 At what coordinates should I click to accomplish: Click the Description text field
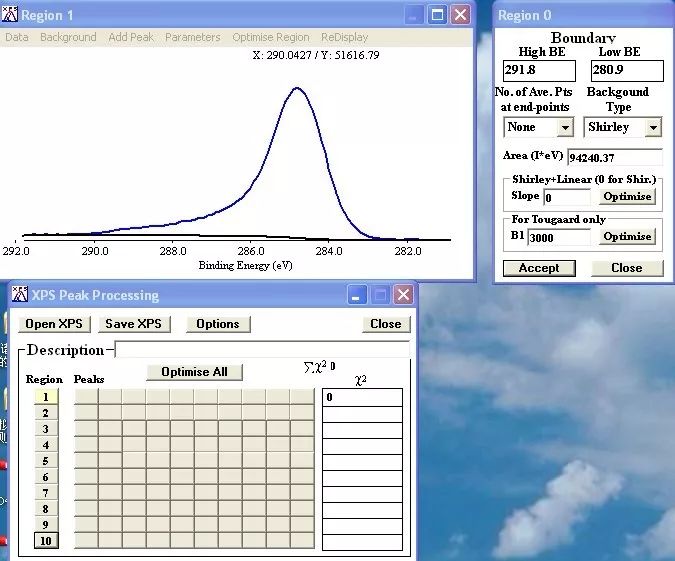point(262,350)
